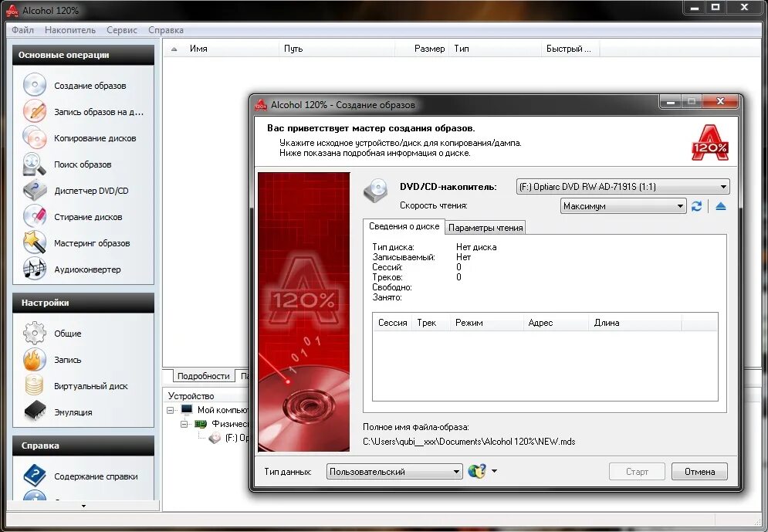Click the Справка panel header in sidebar
This screenshot has height=532, width=768.
click(x=83, y=446)
